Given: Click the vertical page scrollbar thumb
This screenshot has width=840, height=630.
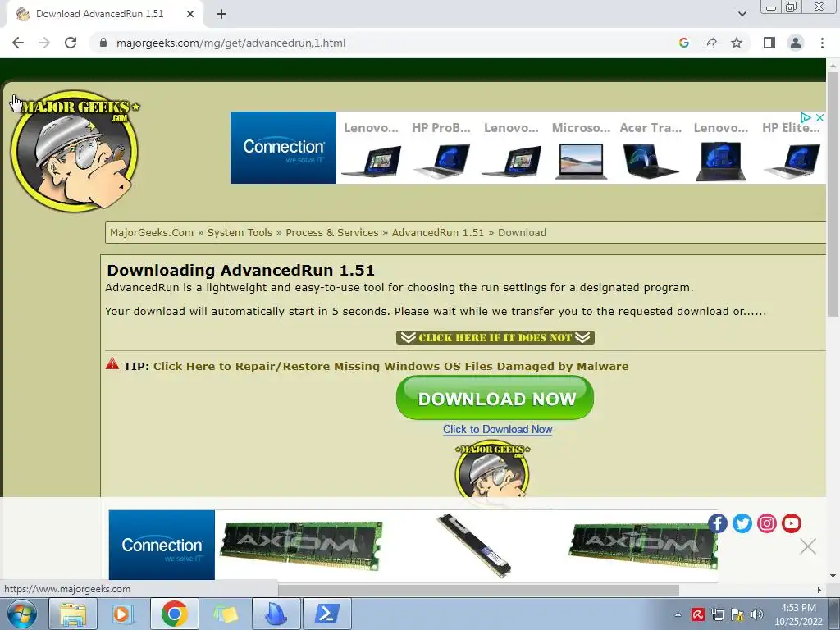Looking at the screenshot, I should (x=833, y=194).
